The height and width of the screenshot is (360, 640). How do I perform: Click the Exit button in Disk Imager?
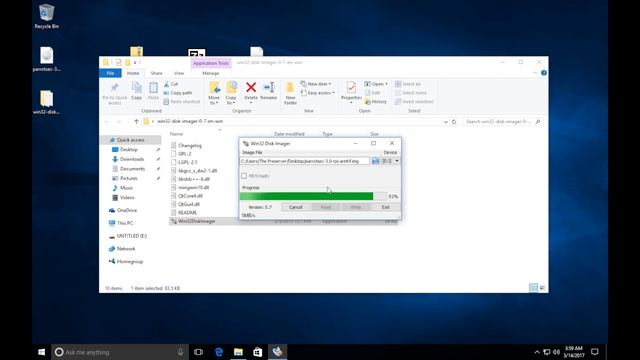click(x=386, y=207)
